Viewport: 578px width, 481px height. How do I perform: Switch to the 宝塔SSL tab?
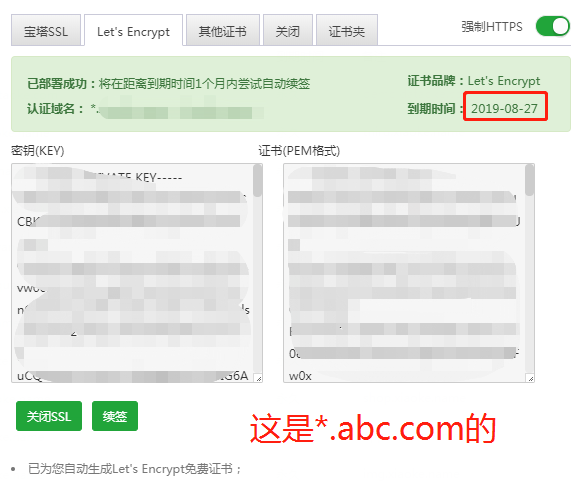(46, 30)
